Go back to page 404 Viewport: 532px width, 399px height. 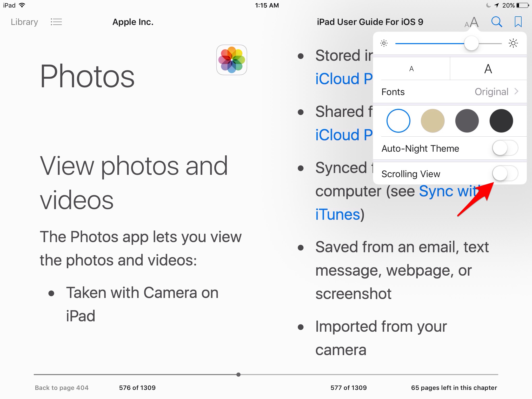pyautogui.click(x=61, y=388)
